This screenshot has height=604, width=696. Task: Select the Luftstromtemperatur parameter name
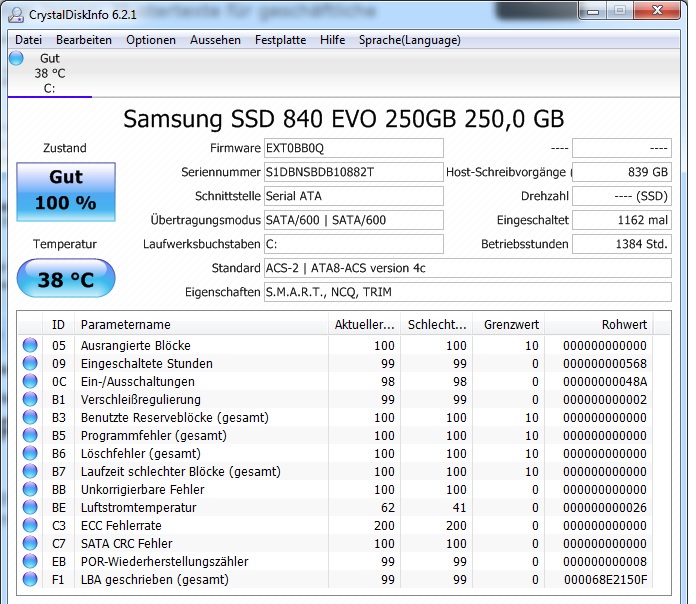tap(138, 507)
